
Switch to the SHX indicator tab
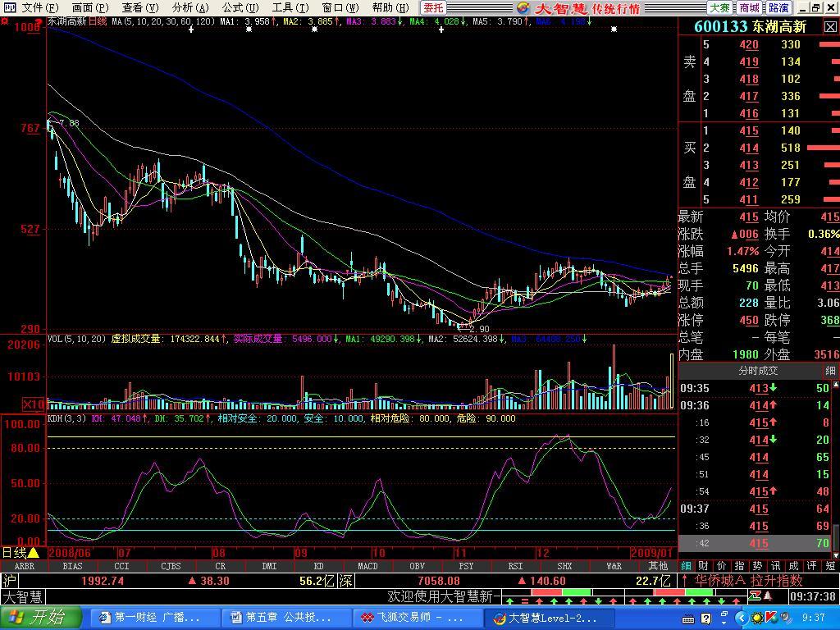pyautogui.click(x=564, y=566)
